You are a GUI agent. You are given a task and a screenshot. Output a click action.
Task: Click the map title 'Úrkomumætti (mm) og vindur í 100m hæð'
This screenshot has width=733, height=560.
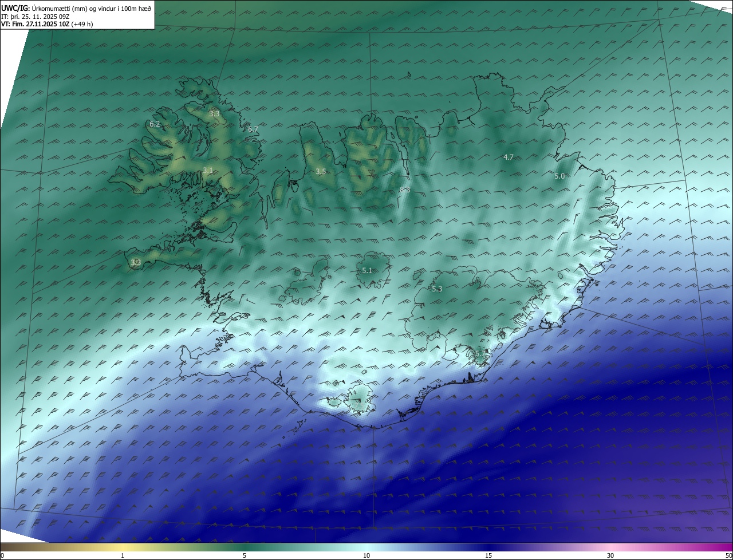tap(91, 8)
